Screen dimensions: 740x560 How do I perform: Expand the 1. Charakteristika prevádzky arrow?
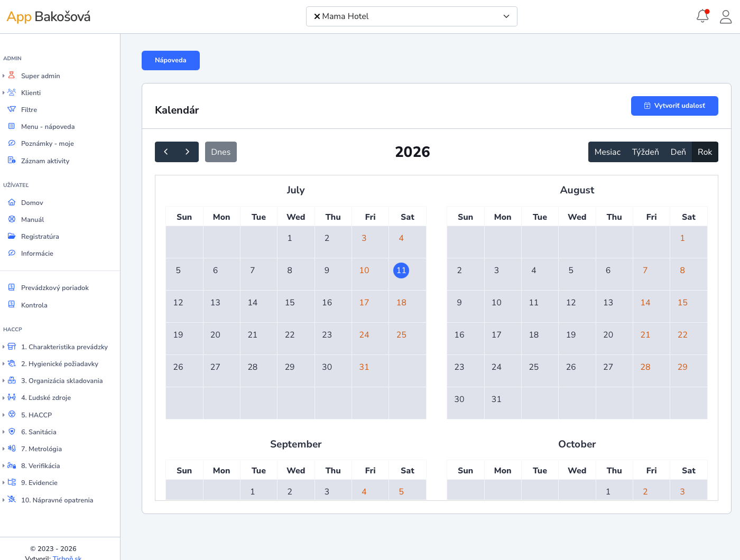pos(4,347)
